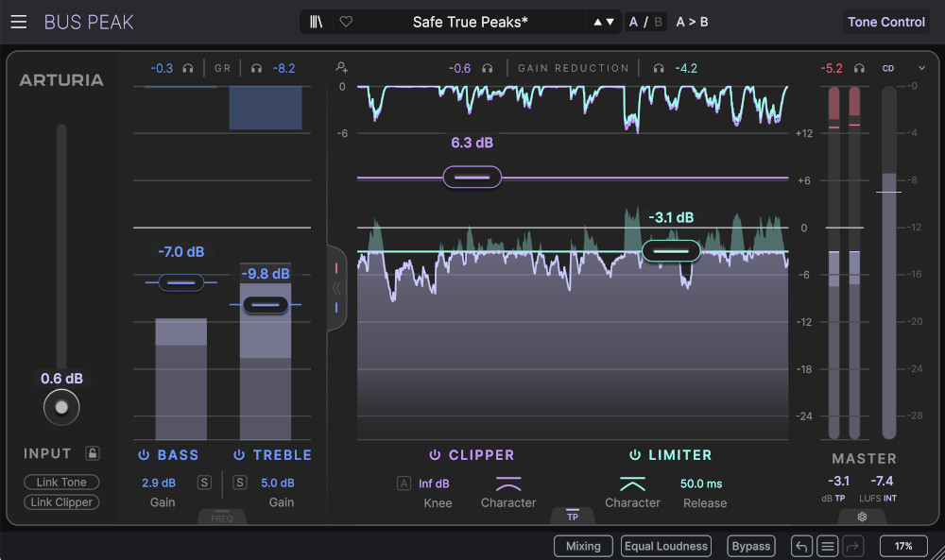This screenshot has width=945, height=560.
Task: Open the history list icon between undo and redo
Action: coord(827,546)
